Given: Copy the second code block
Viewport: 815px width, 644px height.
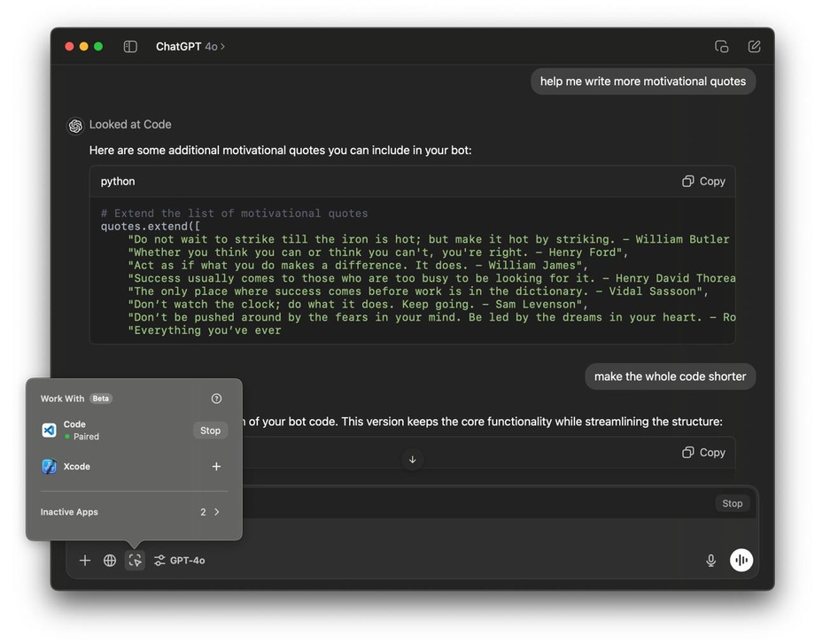Looking at the screenshot, I should [x=703, y=453].
